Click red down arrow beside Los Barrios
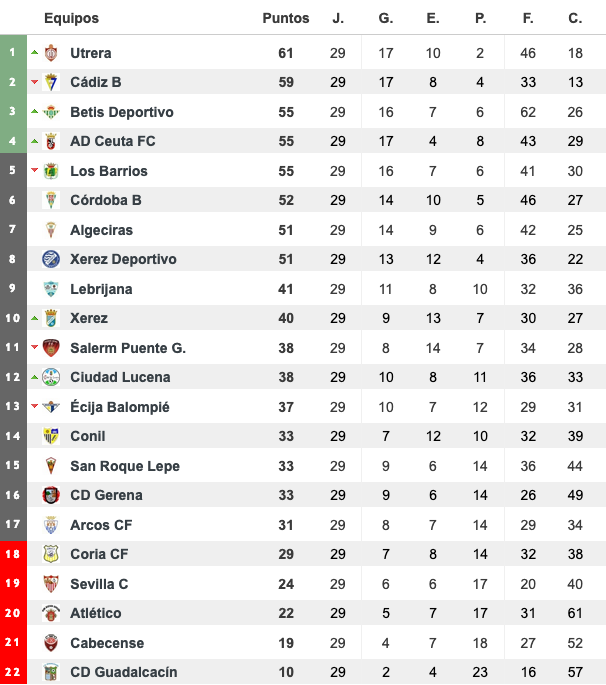The height and width of the screenshot is (685, 606). pyautogui.click(x=35, y=170)
